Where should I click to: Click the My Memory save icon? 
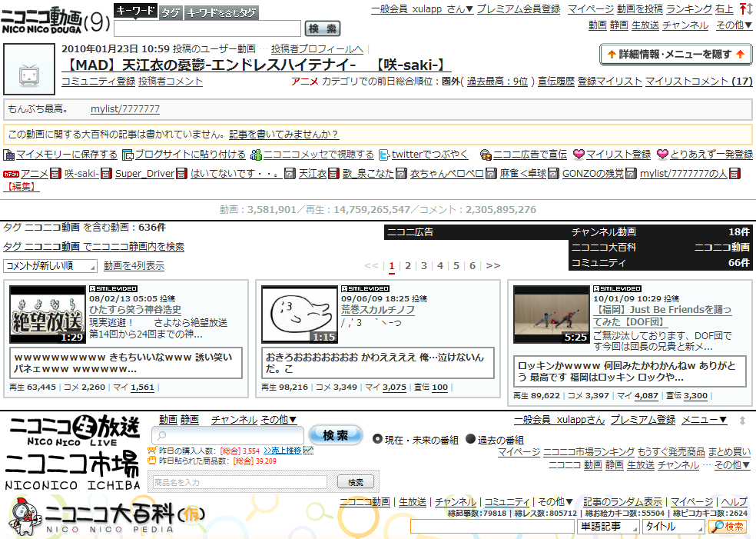8,155
